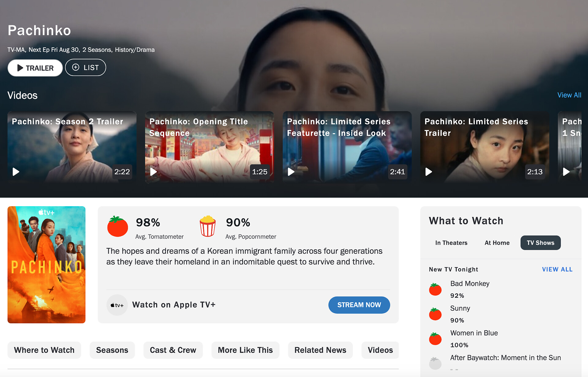588x377 pixels.
Task: Play the Opening Title Sequence video
Action: [153, 172]
